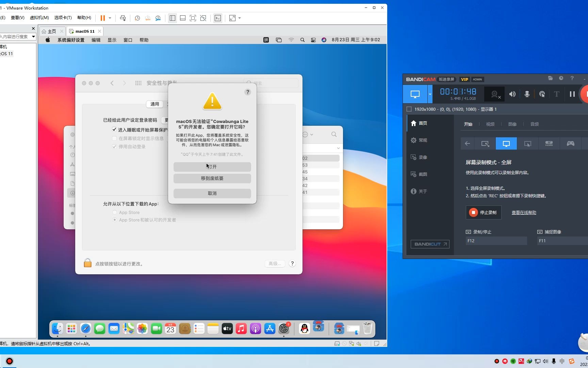The image size is (588, 368).
Task: Revert to snapshot with the orange clock icon
Action: pos(148,18)
